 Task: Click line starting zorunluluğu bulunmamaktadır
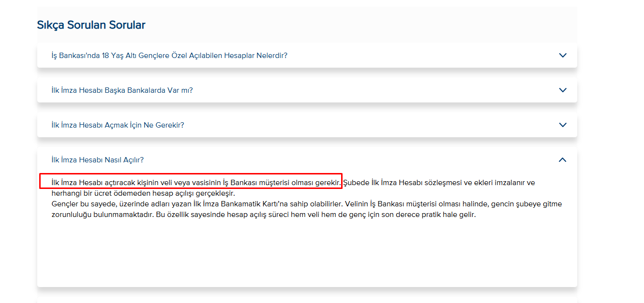264,215
